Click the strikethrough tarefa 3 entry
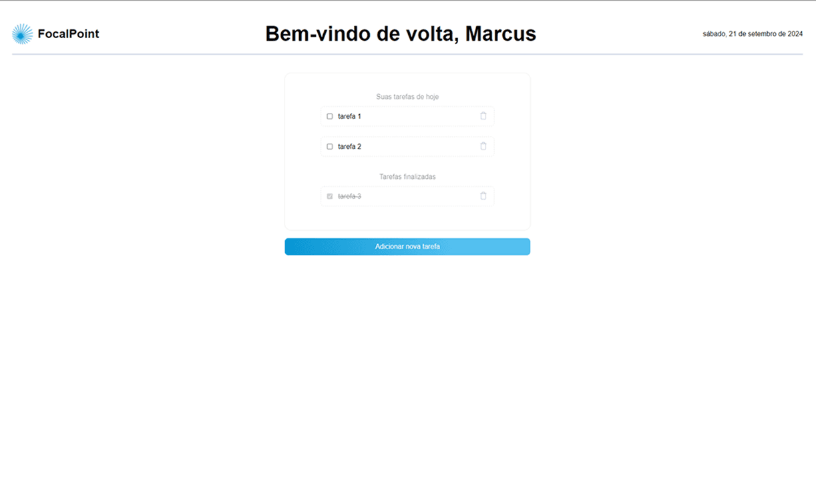This screenshot has height=504, width=816. (x=350, y=196)
